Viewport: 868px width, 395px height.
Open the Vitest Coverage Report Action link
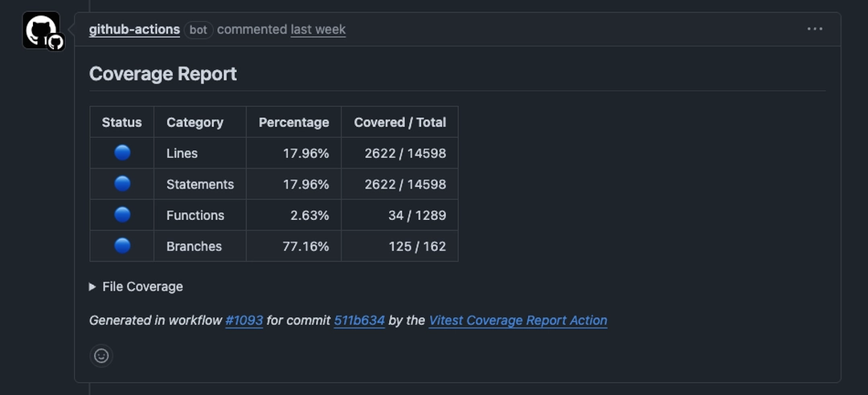pyautogui.click(x=518, y=320)
